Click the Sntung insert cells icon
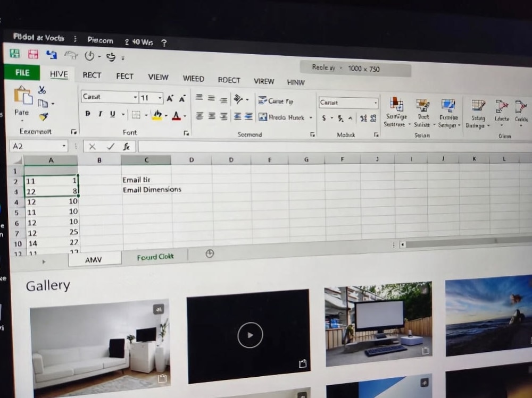 tap(478, 106)
